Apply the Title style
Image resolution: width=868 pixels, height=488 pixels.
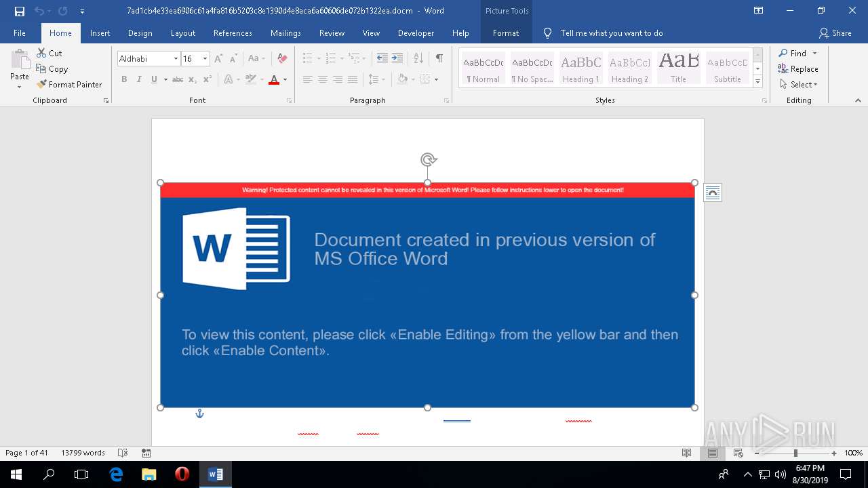[x=678, y=68]
